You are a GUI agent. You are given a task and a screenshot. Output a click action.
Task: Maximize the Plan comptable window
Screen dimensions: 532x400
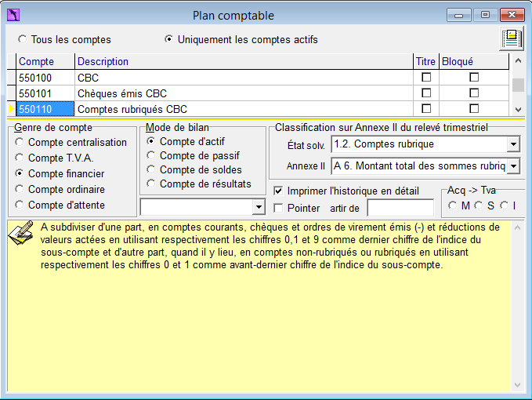(x=485, y=15)
